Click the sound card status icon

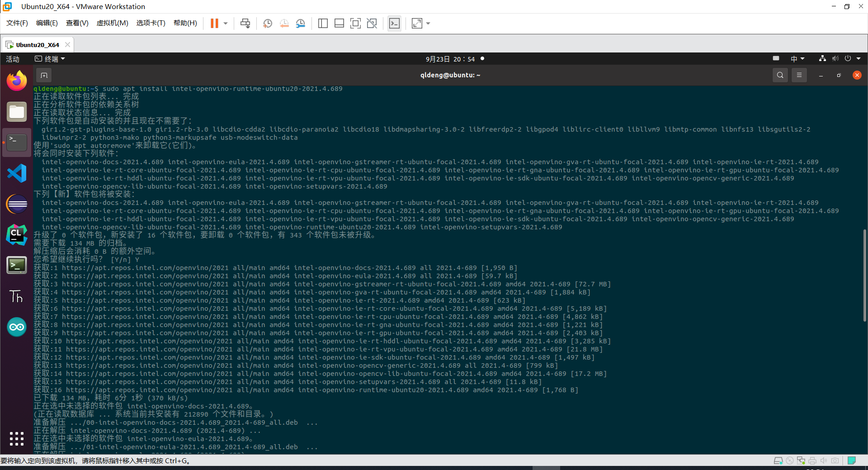(x=824, y=461)
